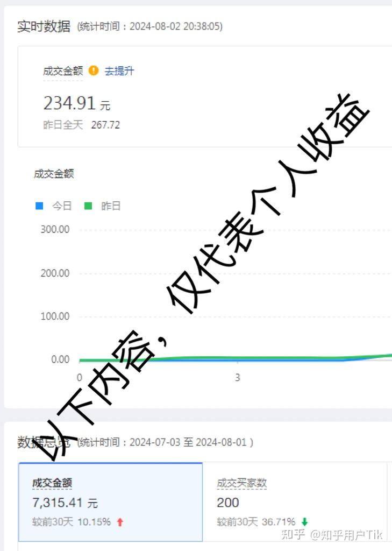Click the 成交金额 label in real-time card
Image resolution: width=392 pixels, height=551 pixels.
[x=63, y=71]
